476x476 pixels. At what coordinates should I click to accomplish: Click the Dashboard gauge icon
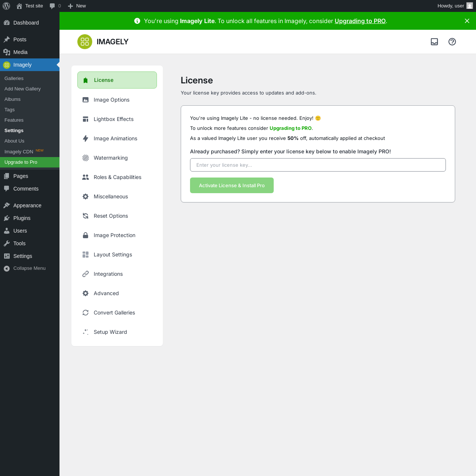(x=7, y=23)
